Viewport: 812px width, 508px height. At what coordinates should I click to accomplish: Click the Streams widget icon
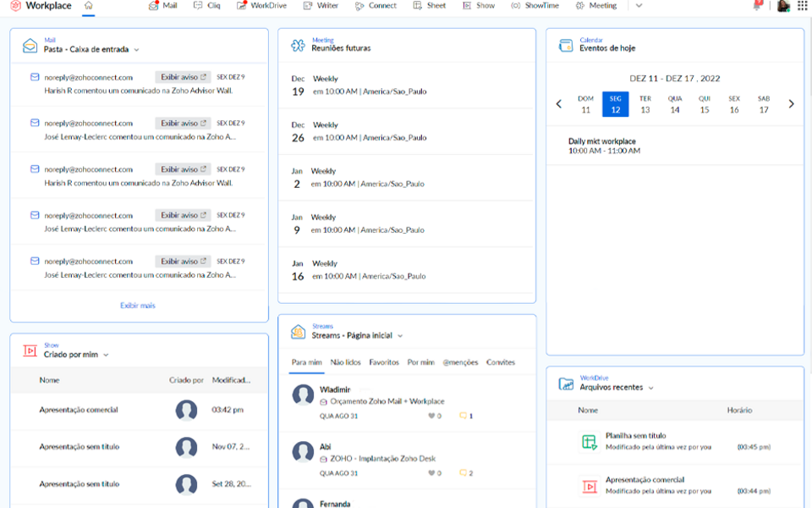(x=298, y=332)
